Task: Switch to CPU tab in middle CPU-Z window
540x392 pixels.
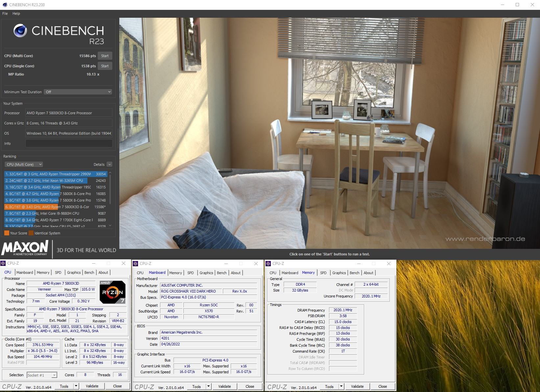Action: click(140, 273)
